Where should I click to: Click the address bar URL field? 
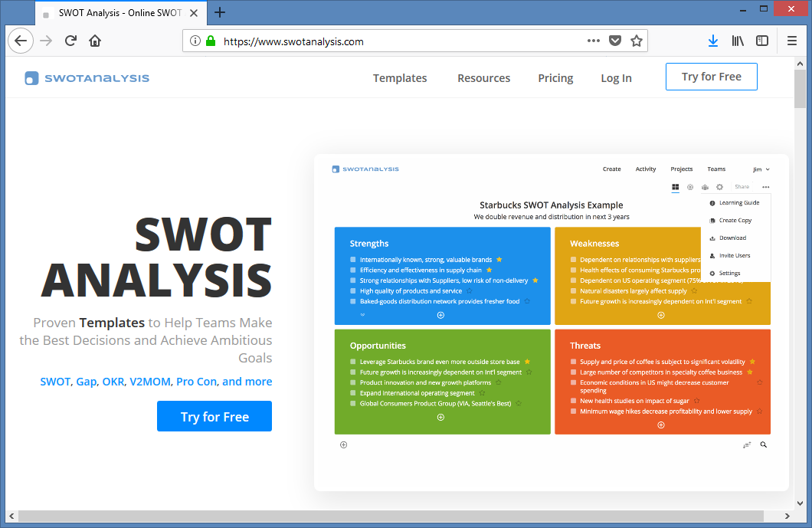[x=402, y=41]
